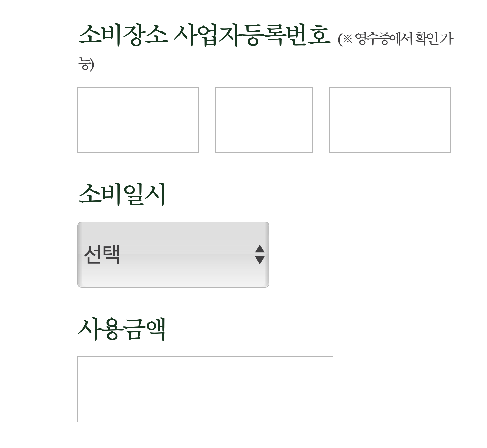Select the amount entry box below 사용금액
Viewport: 487px width, 448px height.
(205, 388)
